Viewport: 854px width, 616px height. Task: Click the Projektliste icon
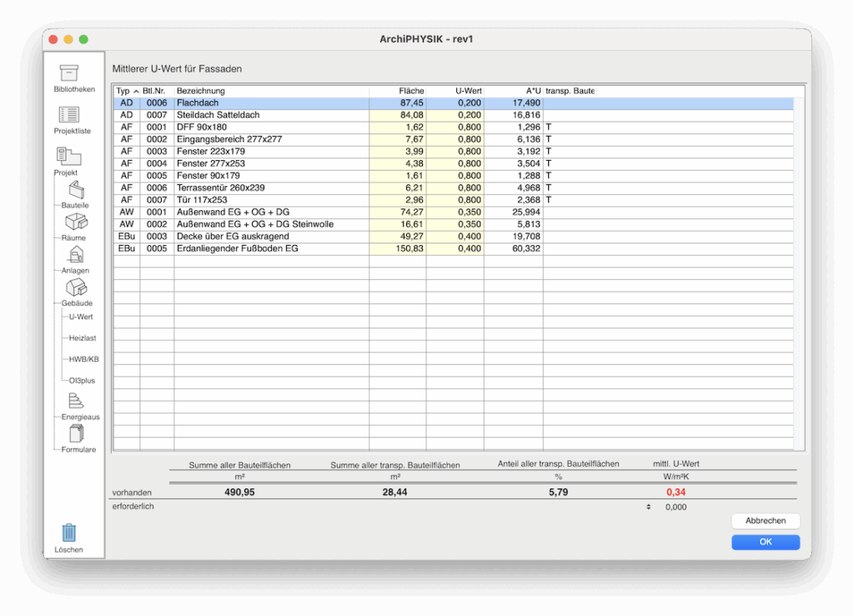pyautogui.click(x=69, y=115)
